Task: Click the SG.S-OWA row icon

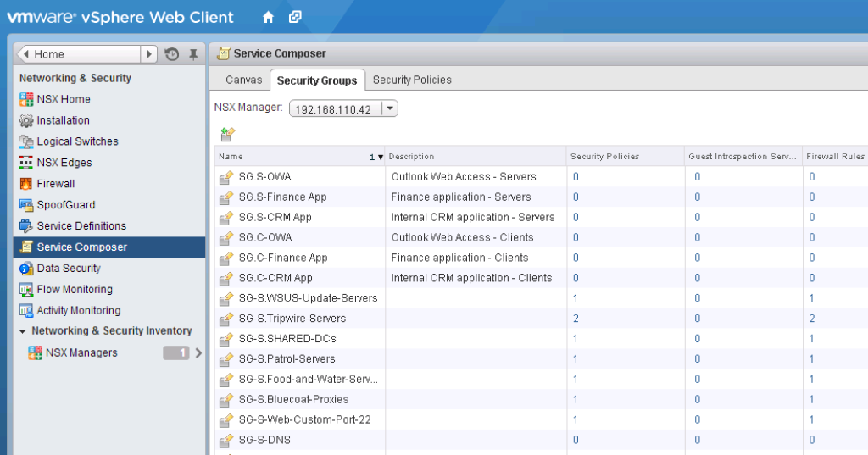Action: pyautogui.click(x=225, y=176)
